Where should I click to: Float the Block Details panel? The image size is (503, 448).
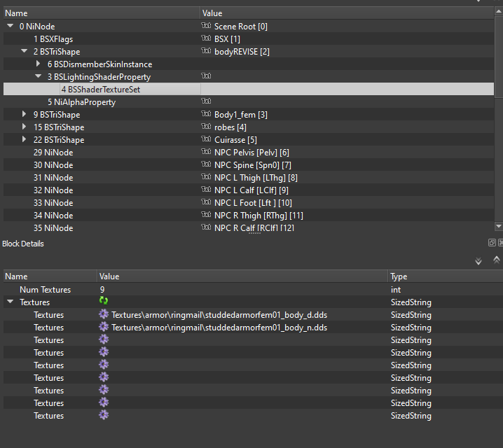point(492,243)
